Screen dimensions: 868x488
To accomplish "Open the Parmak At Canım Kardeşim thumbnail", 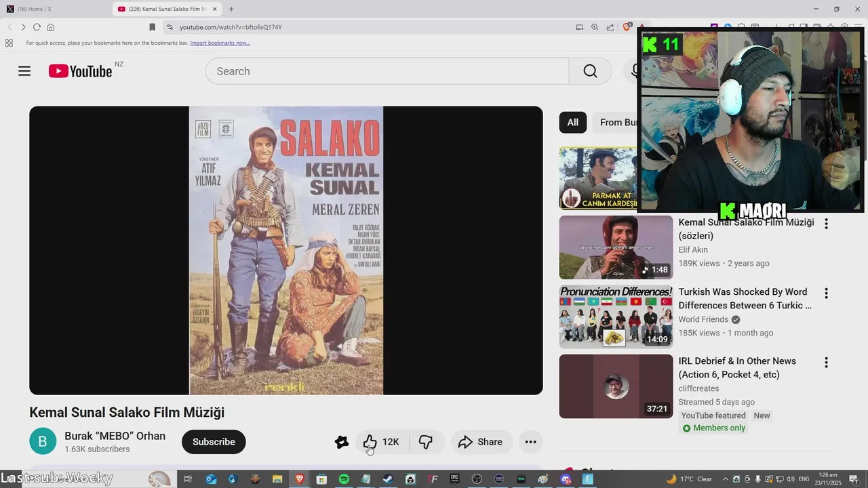I will (598, 178).
